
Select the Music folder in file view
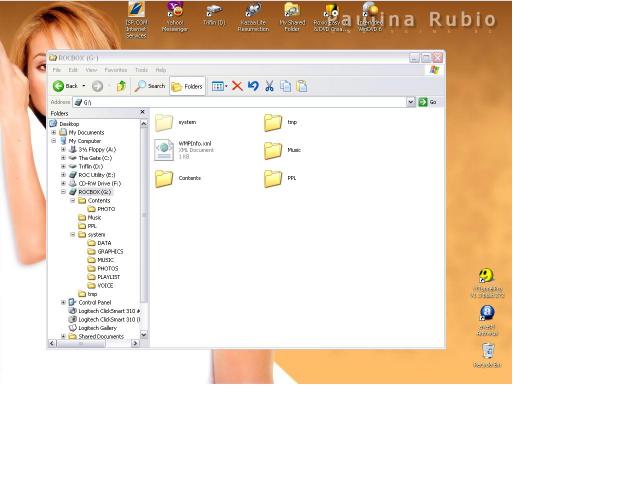click(x=282, y=150)
